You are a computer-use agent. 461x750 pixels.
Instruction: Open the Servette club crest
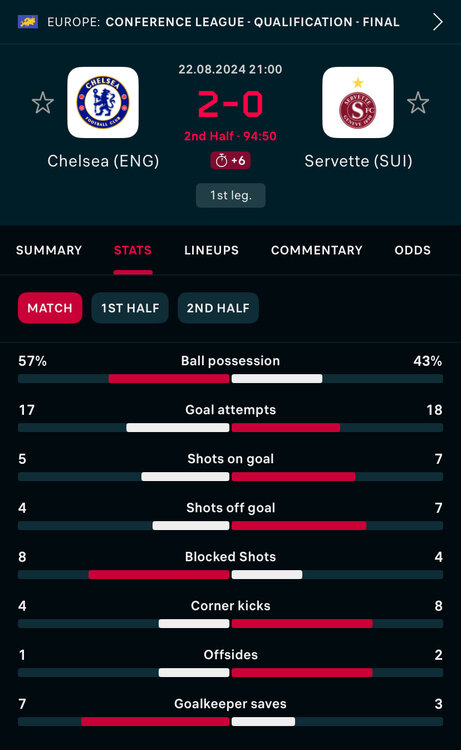click(358, 102)
